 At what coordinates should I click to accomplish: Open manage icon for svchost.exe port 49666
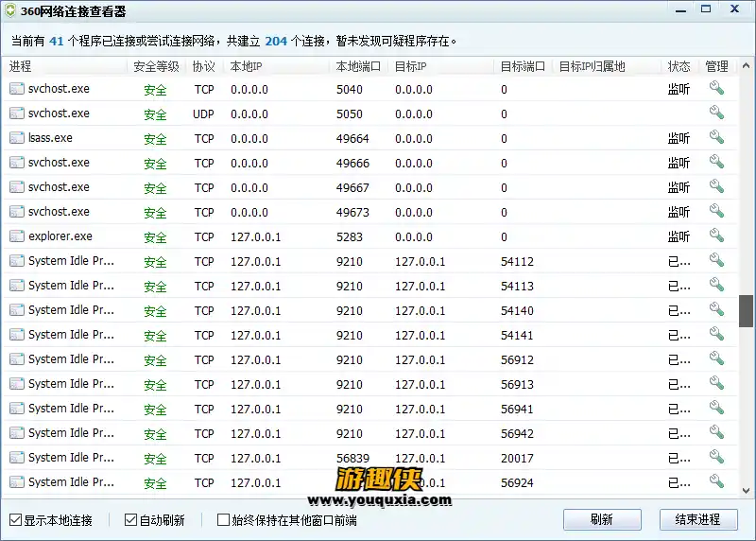pyautogui.click(x=716, y=162)
